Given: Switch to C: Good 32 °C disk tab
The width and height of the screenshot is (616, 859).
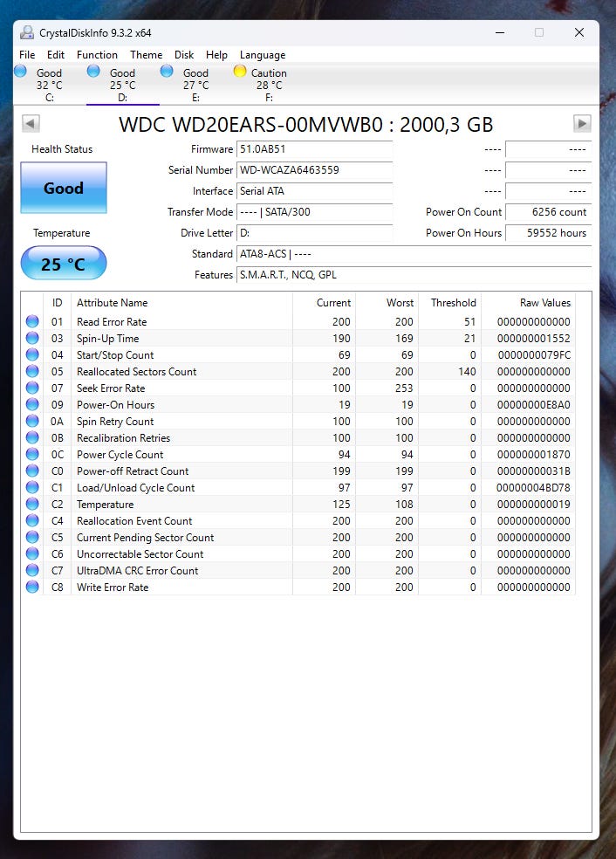Looking at the screenshot, I should coord(49,85).
